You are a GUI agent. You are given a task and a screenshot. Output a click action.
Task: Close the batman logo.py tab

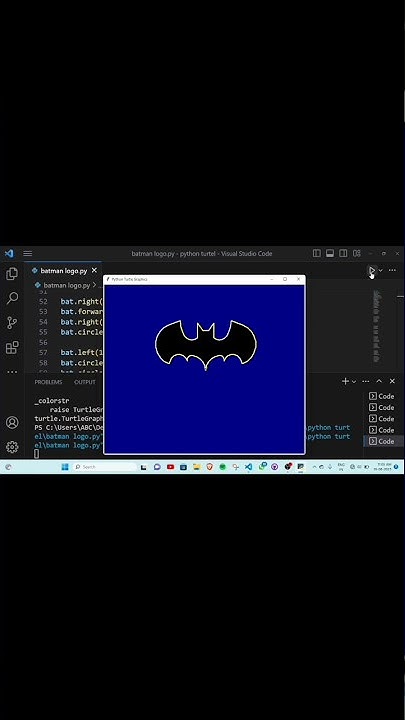click(94, 270)
